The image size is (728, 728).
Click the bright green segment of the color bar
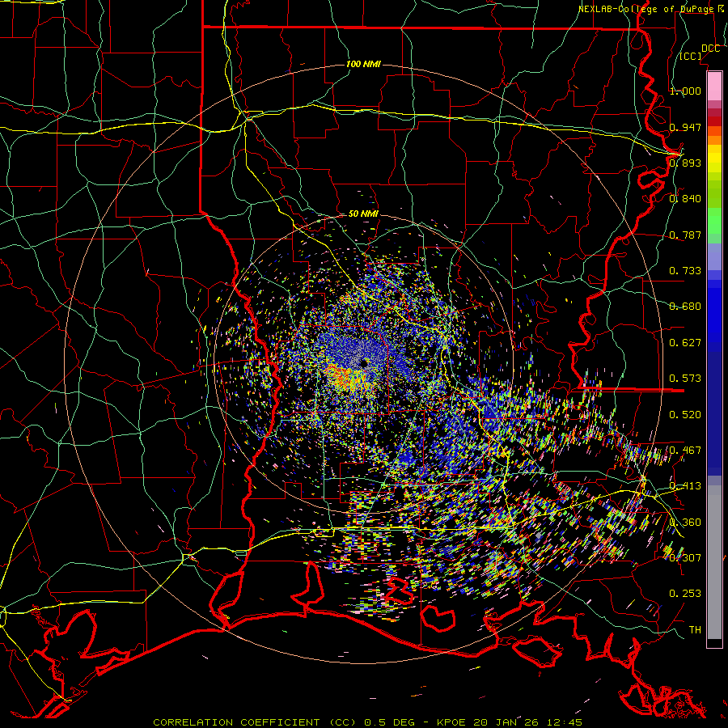coord(714,221)
